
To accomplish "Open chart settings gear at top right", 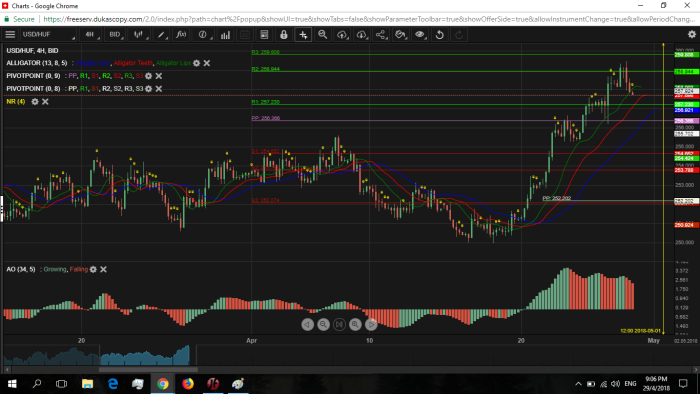I will (692, 34).
